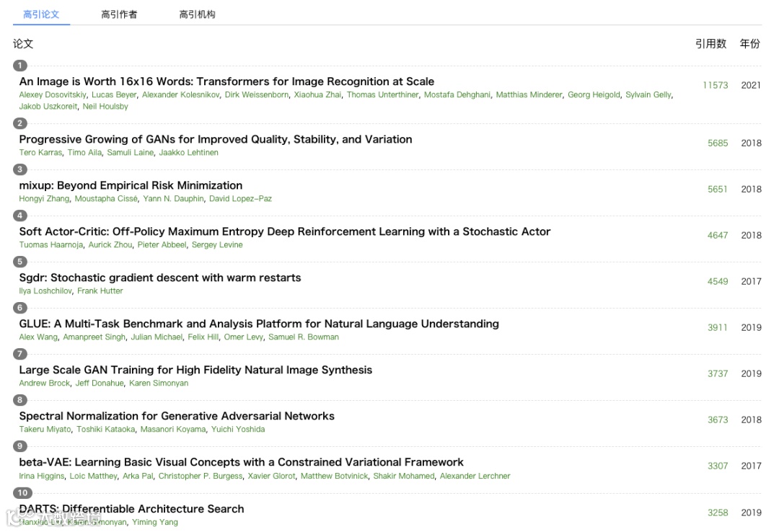Viewport: 779px width, 532px height.
Task: Click the rank 8 number badge
Action: point(20,400)
